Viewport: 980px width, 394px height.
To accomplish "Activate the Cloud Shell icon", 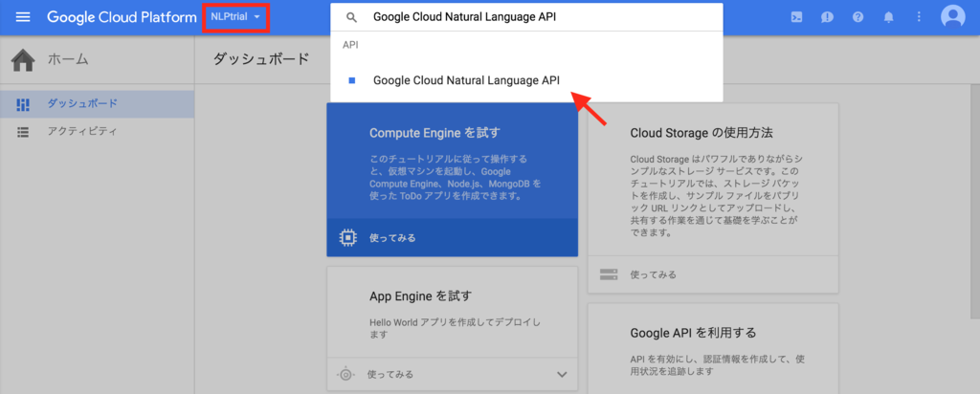I will point(797,17).
